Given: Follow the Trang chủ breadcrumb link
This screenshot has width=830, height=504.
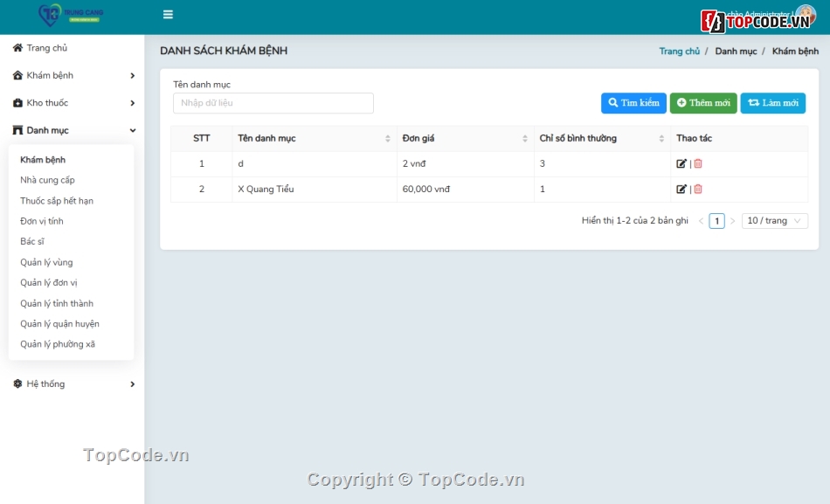Looking at the screenshot, I should coord(679,52).
